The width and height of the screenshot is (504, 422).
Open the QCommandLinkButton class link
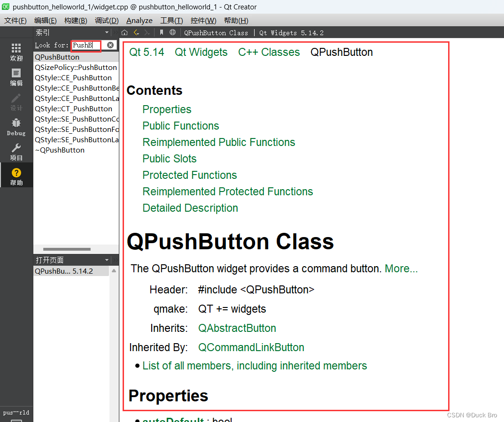[251, 347]
